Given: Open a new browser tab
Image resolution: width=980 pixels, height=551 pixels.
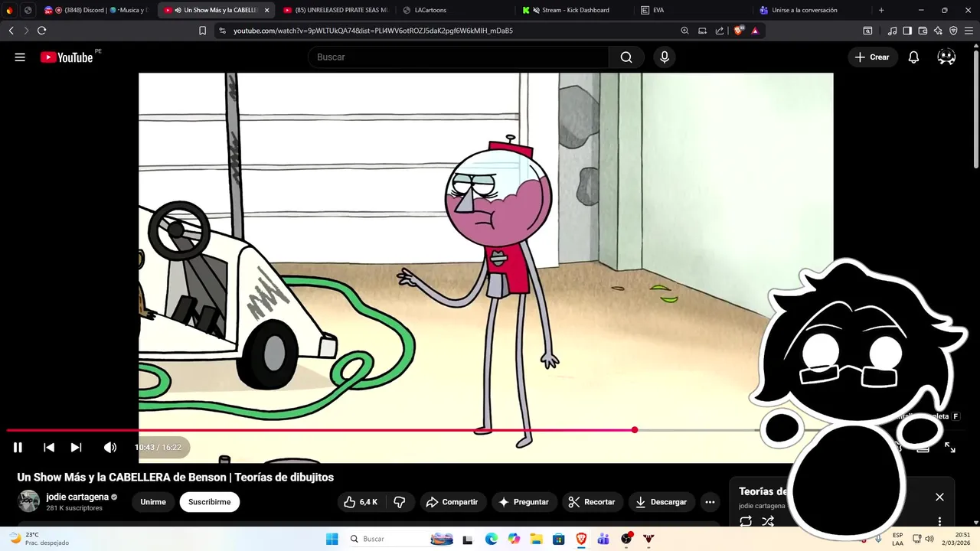Looking at the screenshot, I should pos(881,10).
